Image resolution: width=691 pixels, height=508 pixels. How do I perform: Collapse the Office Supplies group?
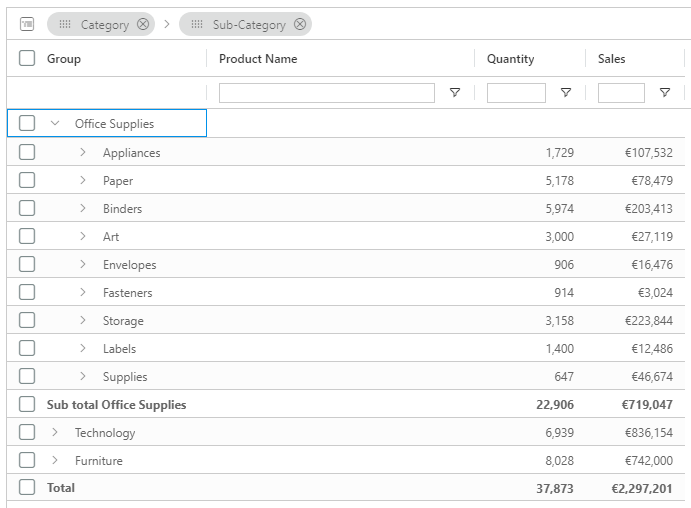tap(55, 124)
